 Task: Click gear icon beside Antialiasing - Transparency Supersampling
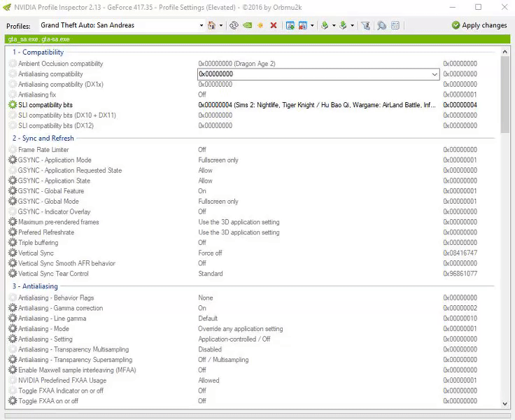[13, 360]
